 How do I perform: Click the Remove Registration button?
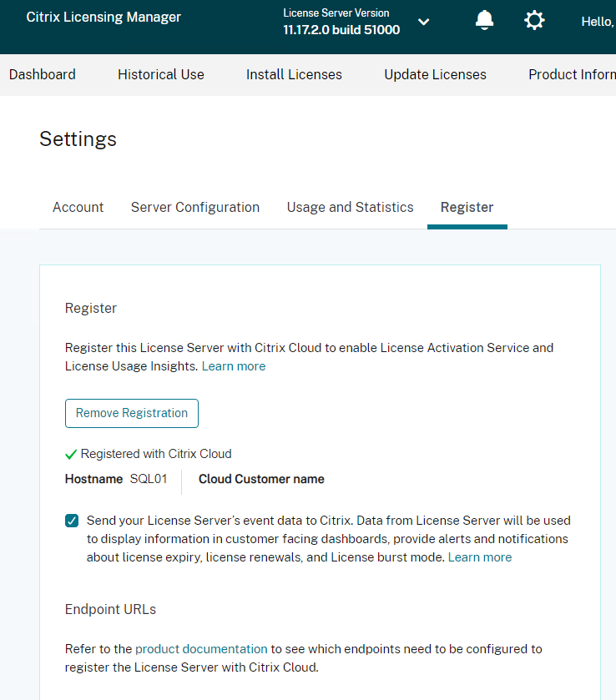click(x=132, y=413)
